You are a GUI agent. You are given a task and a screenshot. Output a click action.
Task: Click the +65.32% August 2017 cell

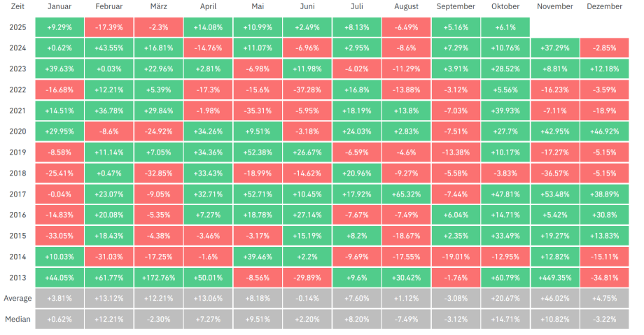tap(407, 193)
